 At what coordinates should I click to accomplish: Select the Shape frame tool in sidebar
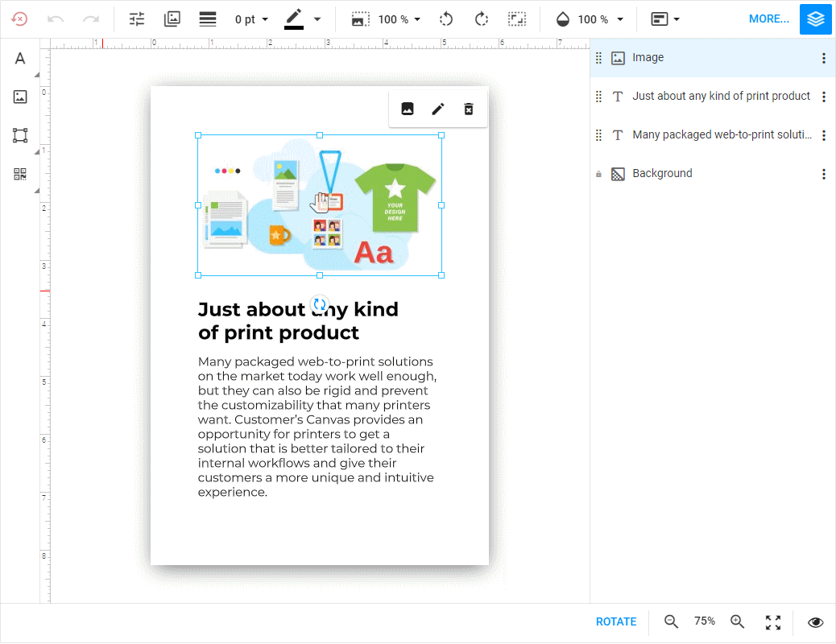tap(19, 135)
